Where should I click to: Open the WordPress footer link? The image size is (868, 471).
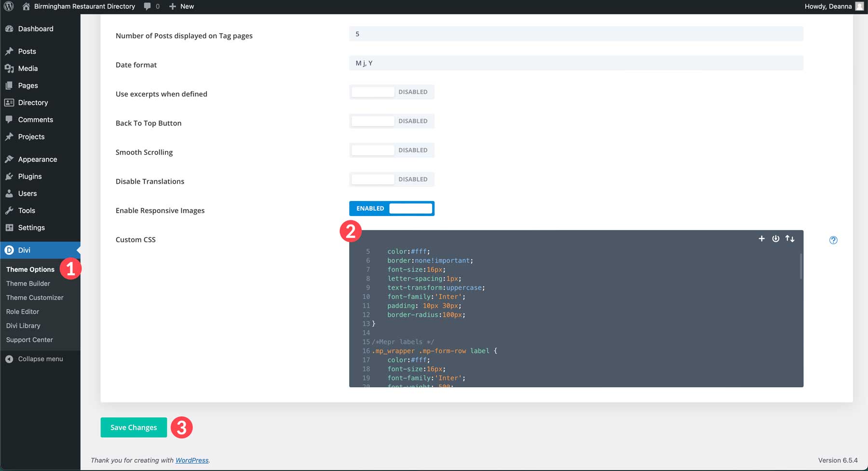click(x=192, y=460)
